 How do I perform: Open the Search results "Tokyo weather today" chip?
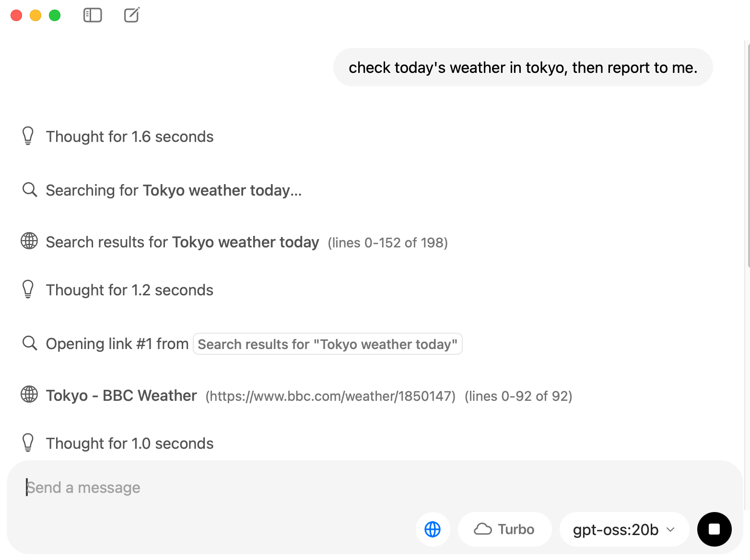(x=328, y=344)
